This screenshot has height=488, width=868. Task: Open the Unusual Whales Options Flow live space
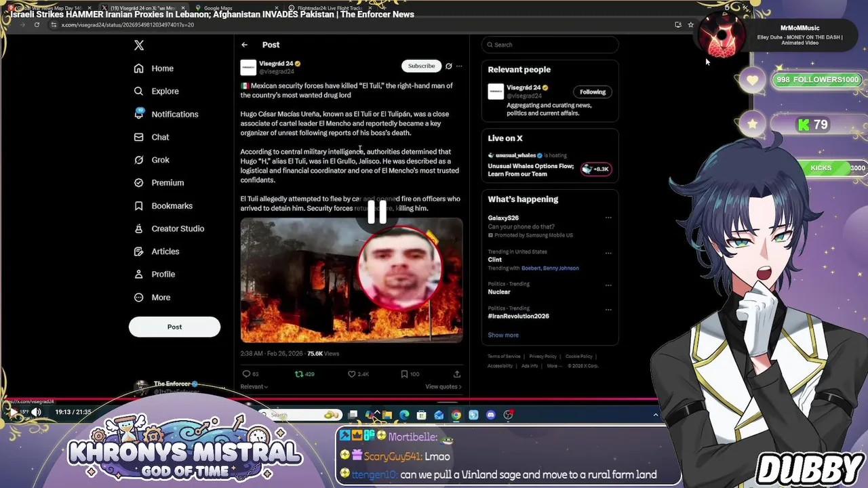point(531,170)
